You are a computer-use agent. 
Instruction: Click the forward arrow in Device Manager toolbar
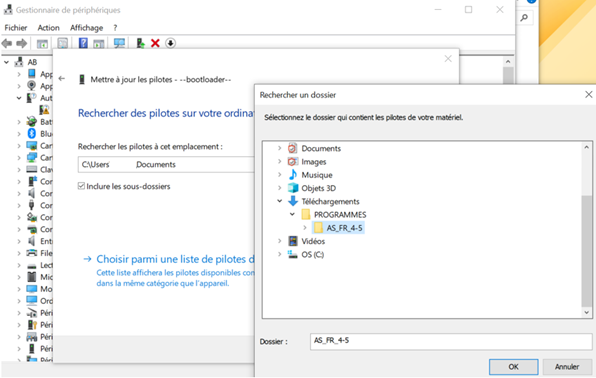tap(22, 43)
